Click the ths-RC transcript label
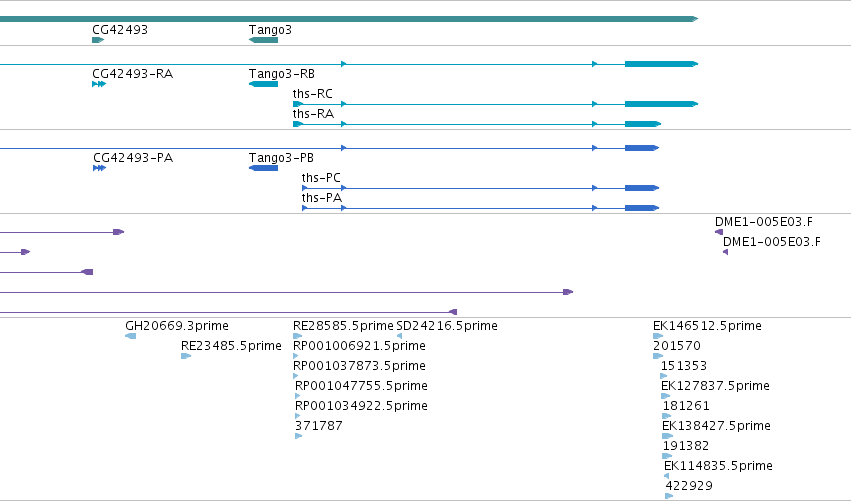Viewport: 851px width, 501px height. (313, 94)
